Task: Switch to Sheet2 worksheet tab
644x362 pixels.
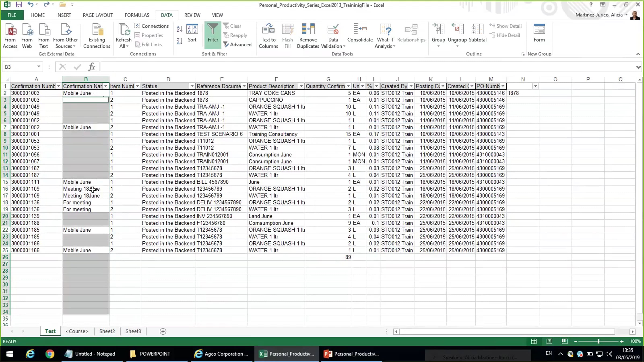Action: (x=107, y=331)
